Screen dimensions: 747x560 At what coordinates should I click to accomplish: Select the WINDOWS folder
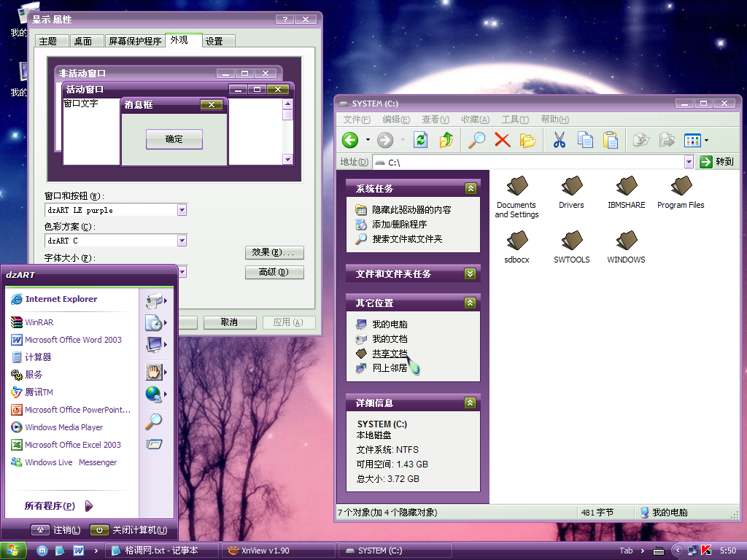pos(626,248)
